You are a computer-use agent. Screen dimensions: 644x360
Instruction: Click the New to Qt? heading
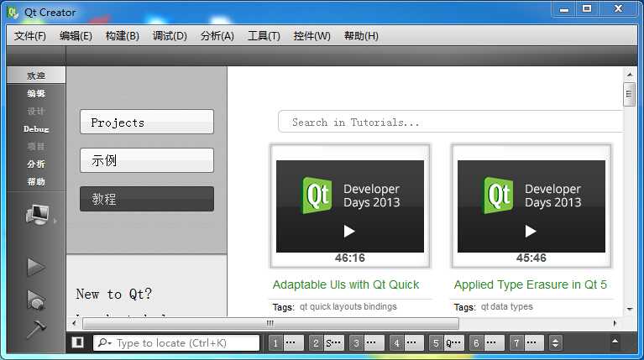[113, 295]
